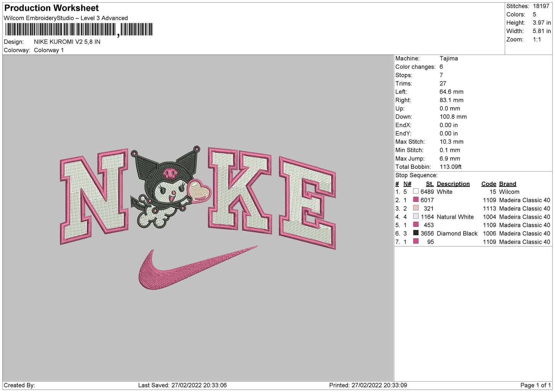Click the N# column header
555x392 pixels.
point(407,184)
